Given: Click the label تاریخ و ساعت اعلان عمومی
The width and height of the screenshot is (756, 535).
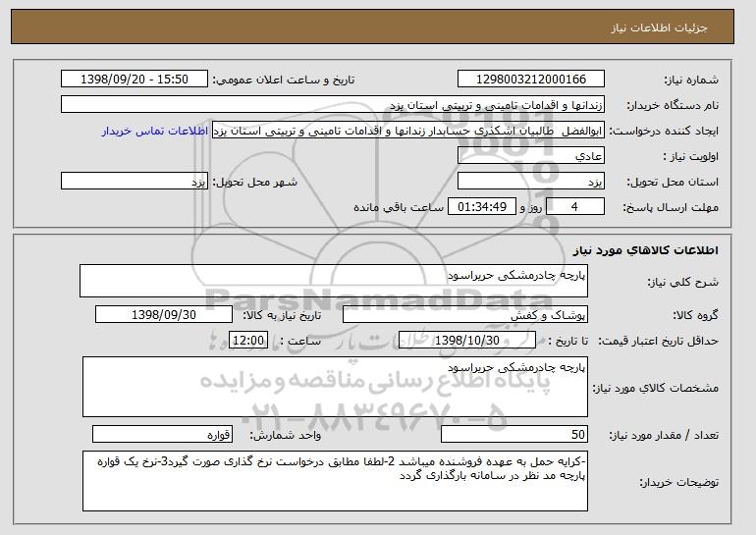Looking at the screenshot, I should click(284, 80).
